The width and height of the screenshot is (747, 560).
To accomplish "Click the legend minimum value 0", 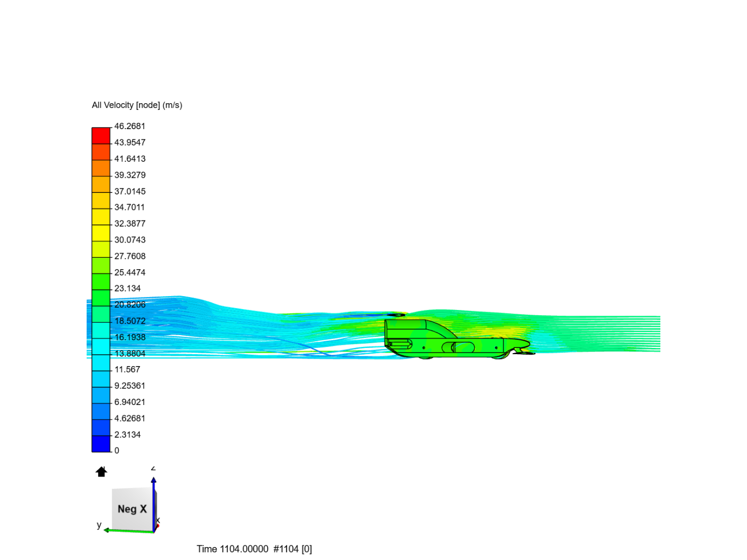I will point(117,451).
